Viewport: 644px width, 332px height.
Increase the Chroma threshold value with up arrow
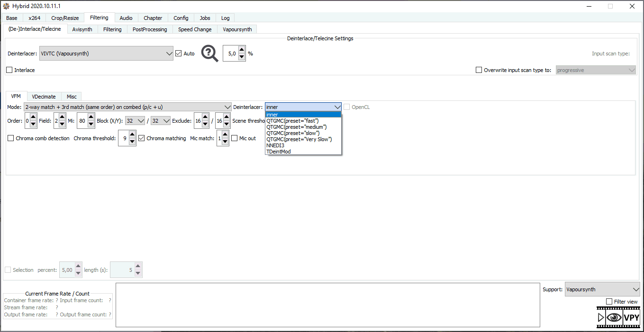132,135
